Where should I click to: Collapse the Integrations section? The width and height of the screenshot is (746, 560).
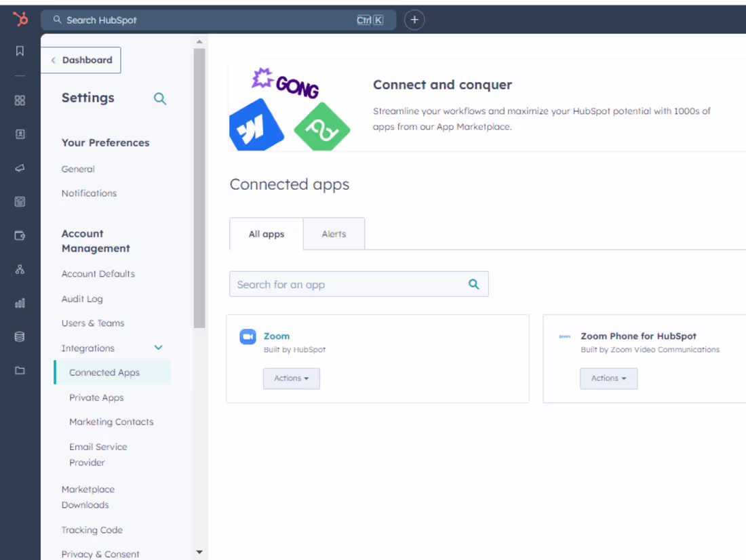158,347
